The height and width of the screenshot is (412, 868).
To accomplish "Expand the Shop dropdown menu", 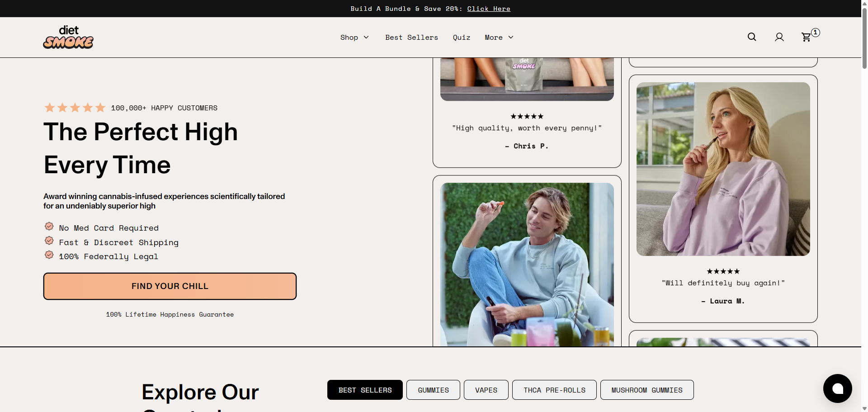I will click(354, 38).
